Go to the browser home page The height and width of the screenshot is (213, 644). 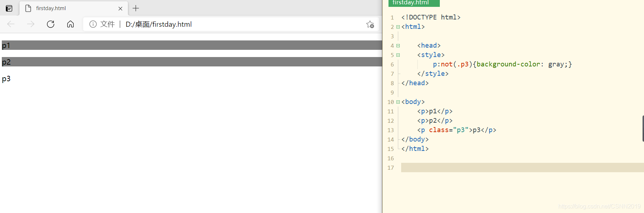70,24
